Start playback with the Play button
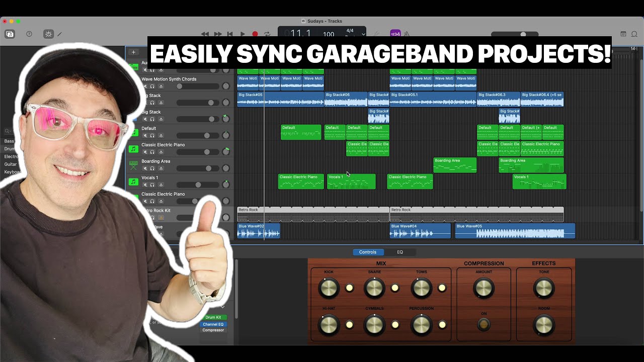Image resolution: width=644 pixels, height=362 pixels. (x=243, y=34)
